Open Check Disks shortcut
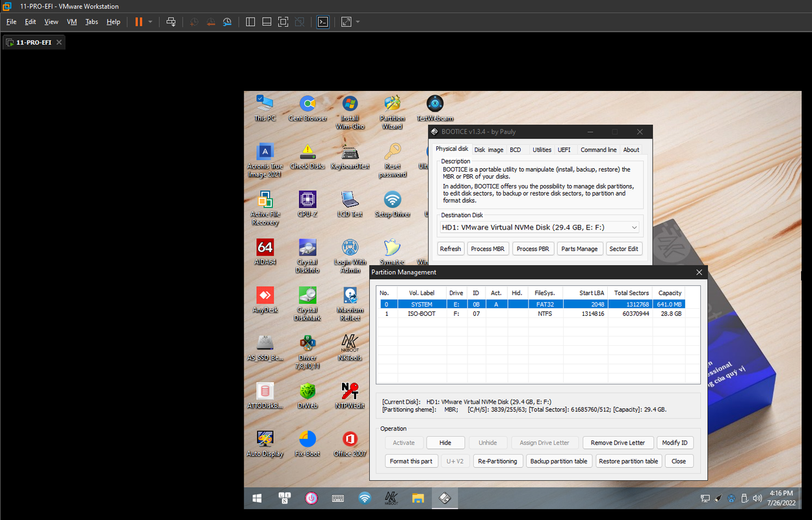Screen dimensions: 812x520 (308, 156)
